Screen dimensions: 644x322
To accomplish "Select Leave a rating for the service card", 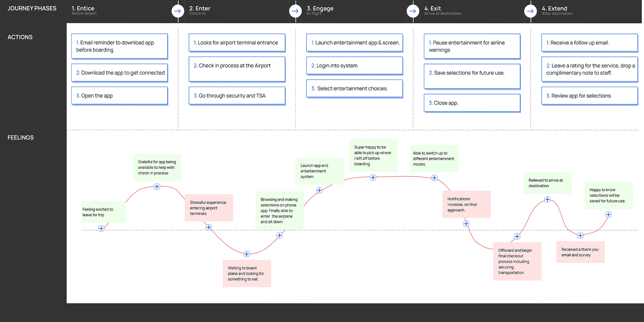I will coord(590,69).
